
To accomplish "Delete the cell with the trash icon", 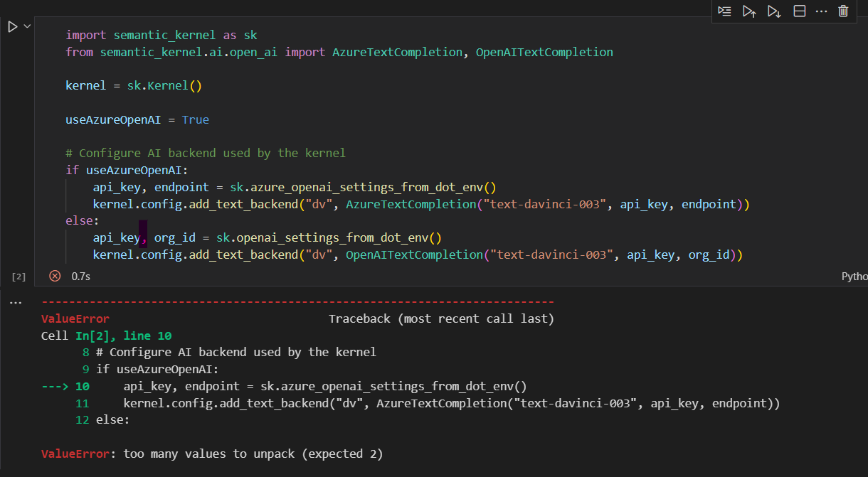I will [x=843, y=11].
